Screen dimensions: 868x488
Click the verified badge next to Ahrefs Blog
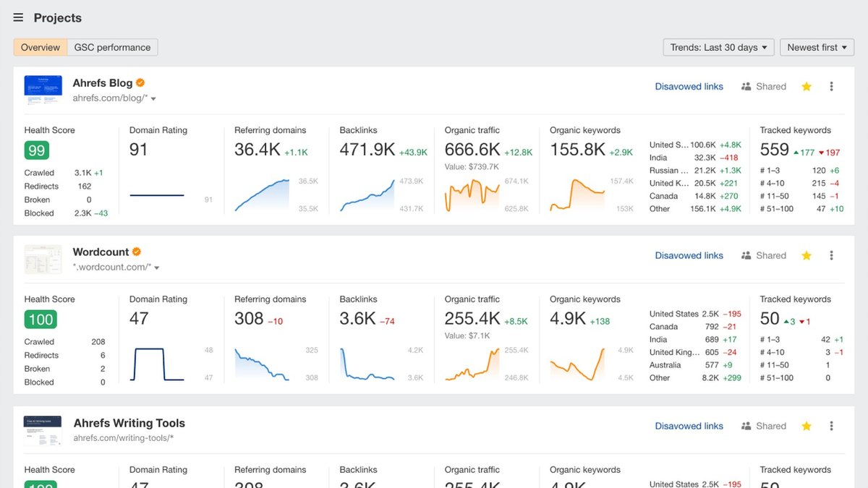click(x=140, y=83)
